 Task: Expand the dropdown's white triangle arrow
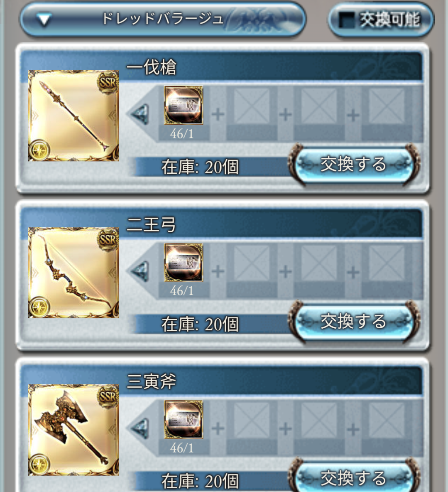(44, 20)
